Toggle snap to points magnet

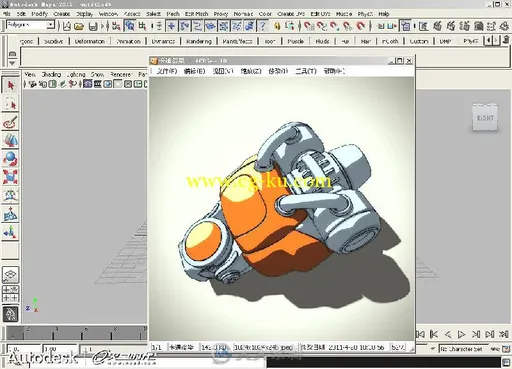[334, 26]
